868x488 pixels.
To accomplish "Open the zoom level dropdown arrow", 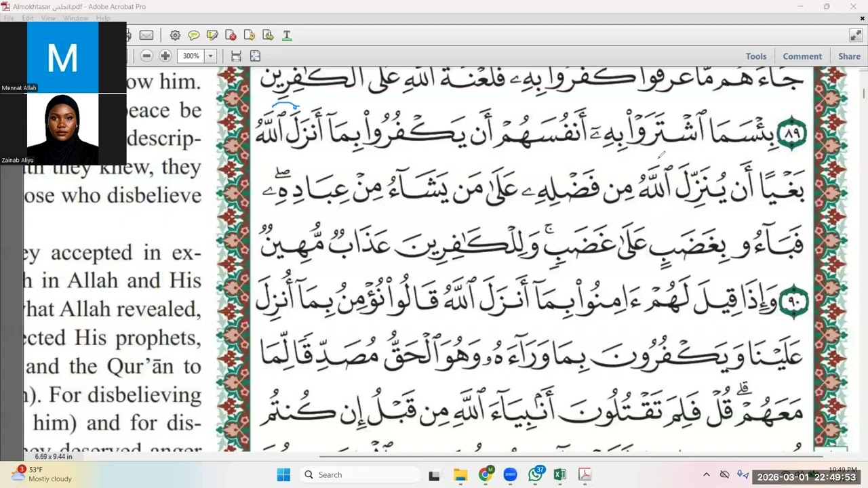I will pyautogui.click(x=210, y=56).
